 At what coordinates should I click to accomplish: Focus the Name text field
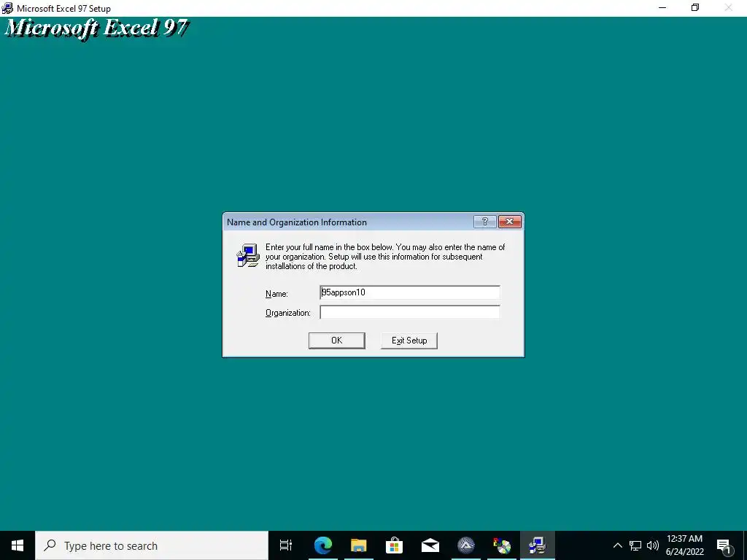point(410,292)
